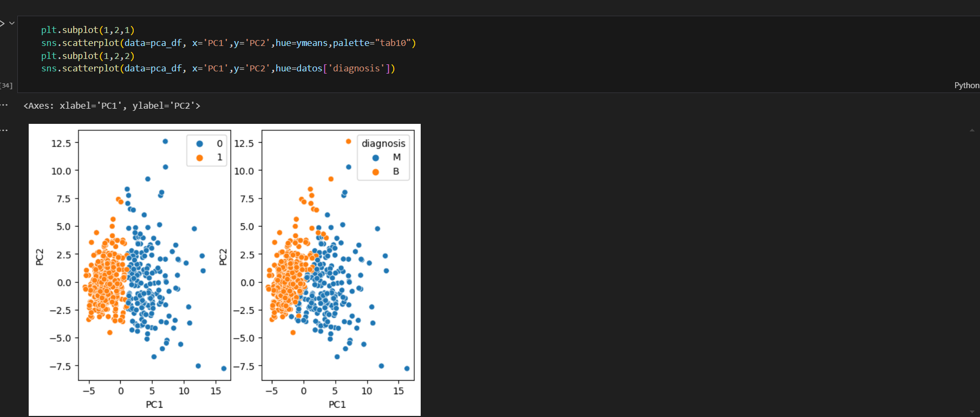This screenshot has height=417, width=980.
Task: Click the orange 1 cluster legend marker
Action: tap(200, 158)
